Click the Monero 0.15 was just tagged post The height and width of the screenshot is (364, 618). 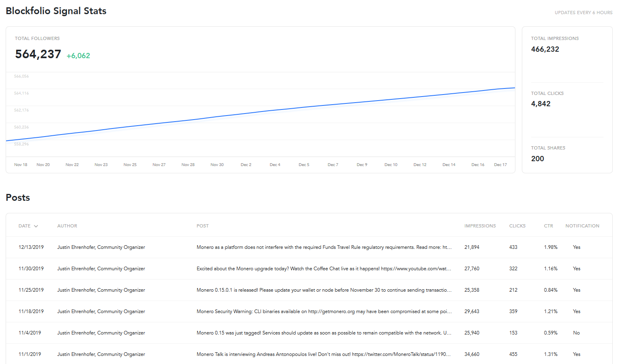pos(324,333)
